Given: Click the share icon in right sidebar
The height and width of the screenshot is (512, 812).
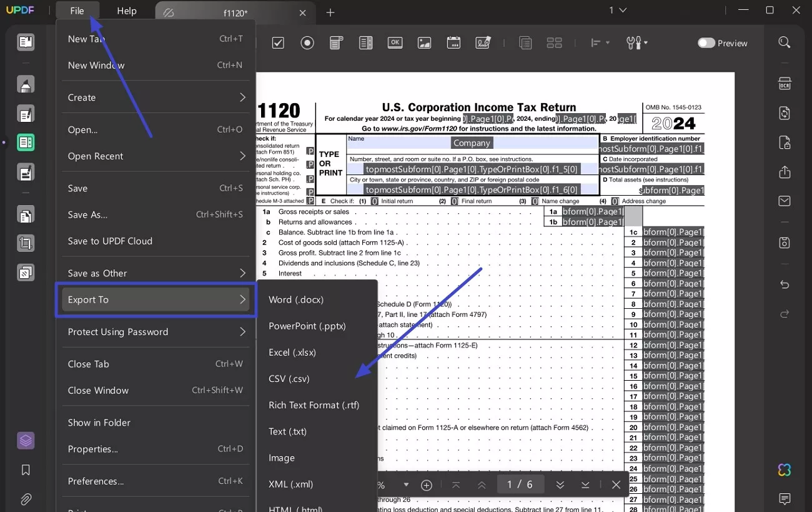Looking at the screenshot, I should [x=785, y=173].
